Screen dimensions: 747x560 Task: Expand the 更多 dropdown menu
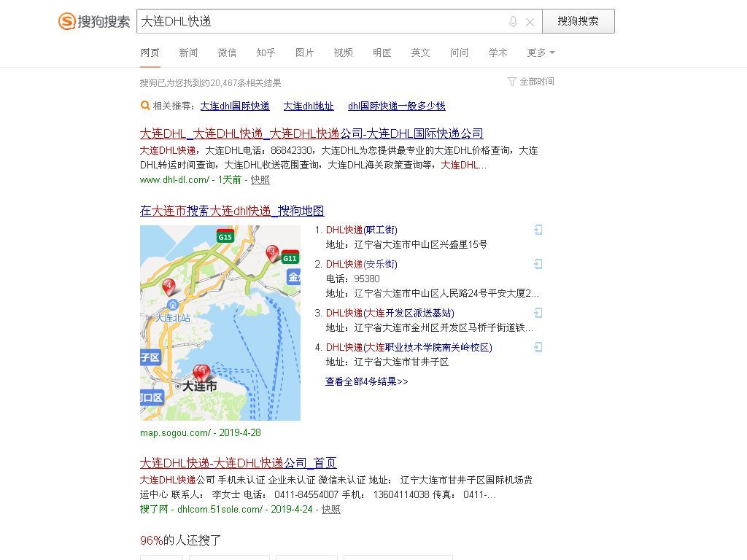click(541, 52)
